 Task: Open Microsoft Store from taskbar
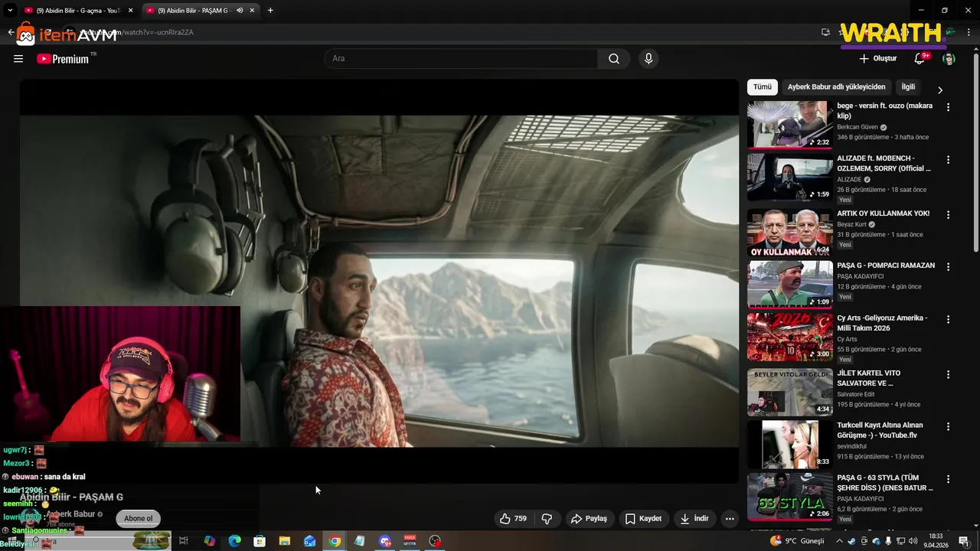[260, 541]
